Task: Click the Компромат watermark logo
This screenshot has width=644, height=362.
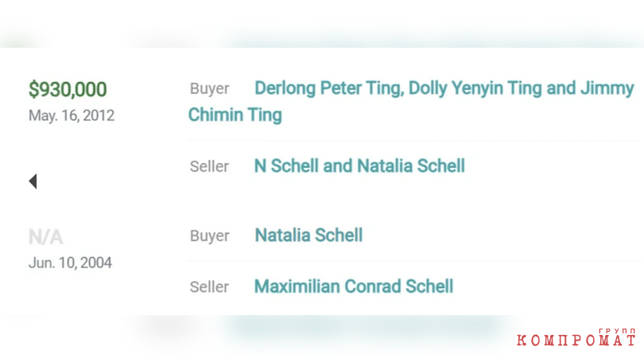Action: pyautogui.click(x=576, y=340)
